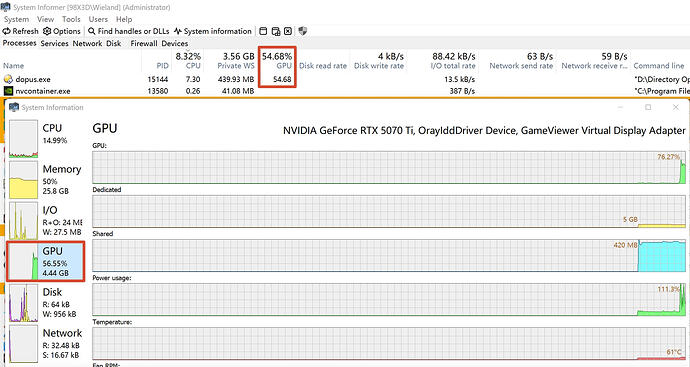Select the GPU section in sidebar
The width and height of the screenshot is (690, 367).
pyautogui.click(x=46, y=261)
